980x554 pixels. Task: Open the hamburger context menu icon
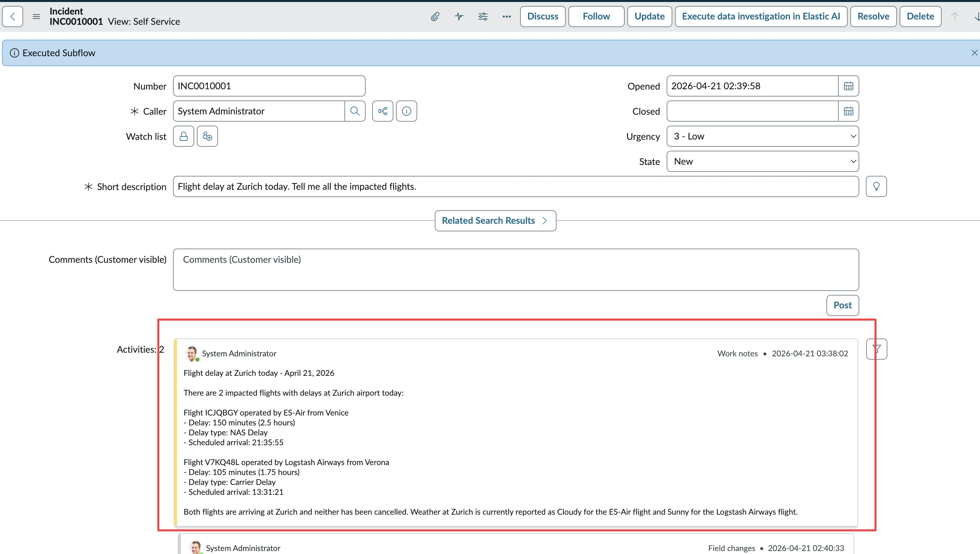pos(36,16)
